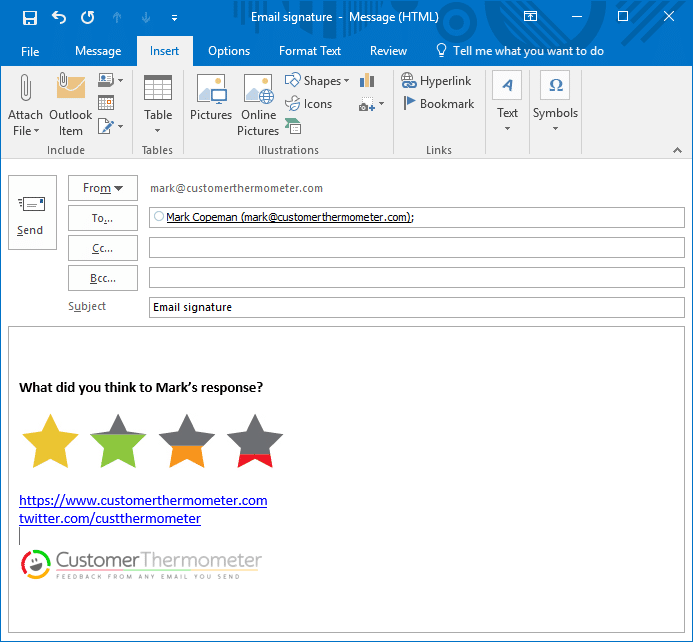The width and height of the screenshot is (693, 642).
Task: Insert an Outlook Item
Action: (71, 105)
